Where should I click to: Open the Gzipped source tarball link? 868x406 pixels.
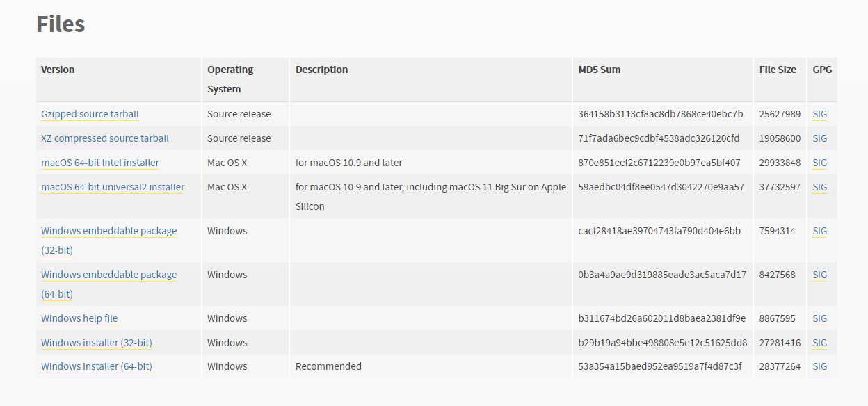click(90, 114)
